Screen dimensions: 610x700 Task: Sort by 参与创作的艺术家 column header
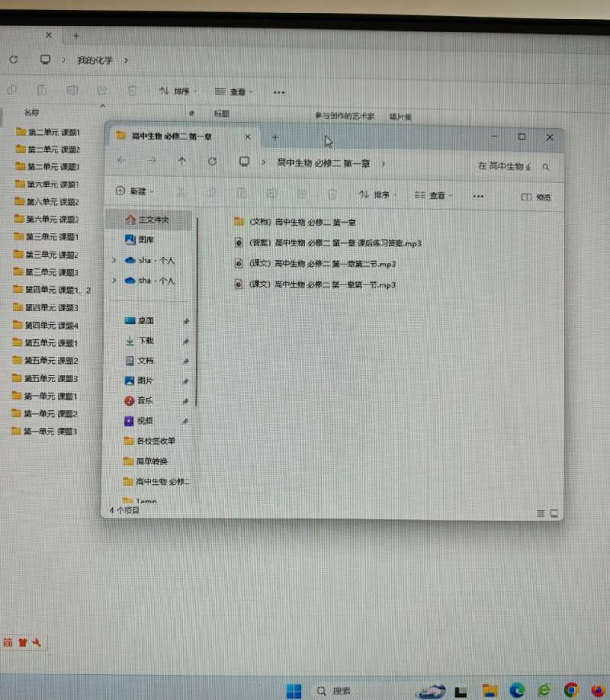coord(345,116)
